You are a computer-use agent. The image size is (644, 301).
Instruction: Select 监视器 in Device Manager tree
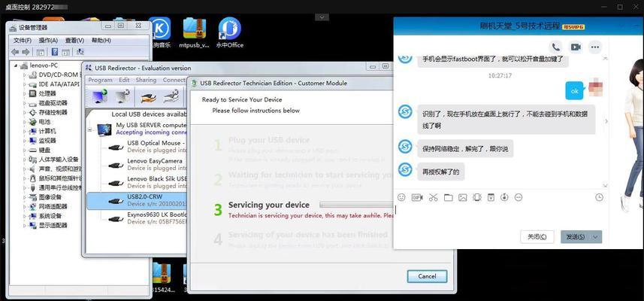coord(47,141)
